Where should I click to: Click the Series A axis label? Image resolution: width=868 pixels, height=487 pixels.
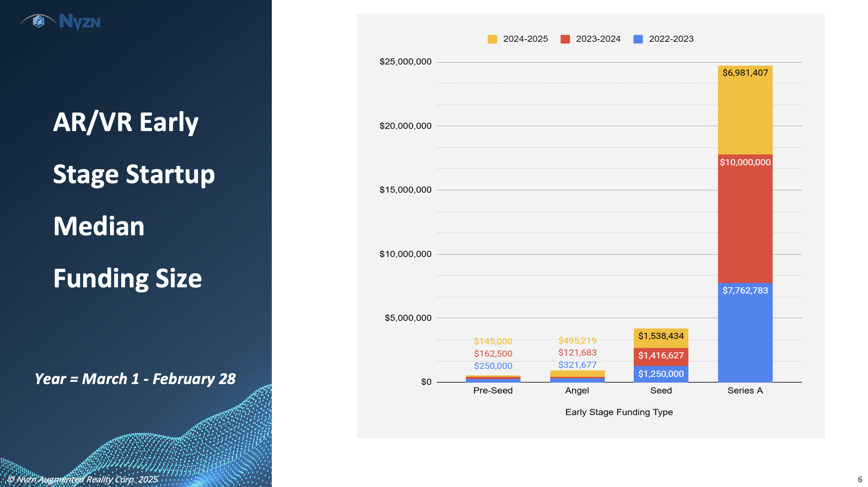click(745, 391)
